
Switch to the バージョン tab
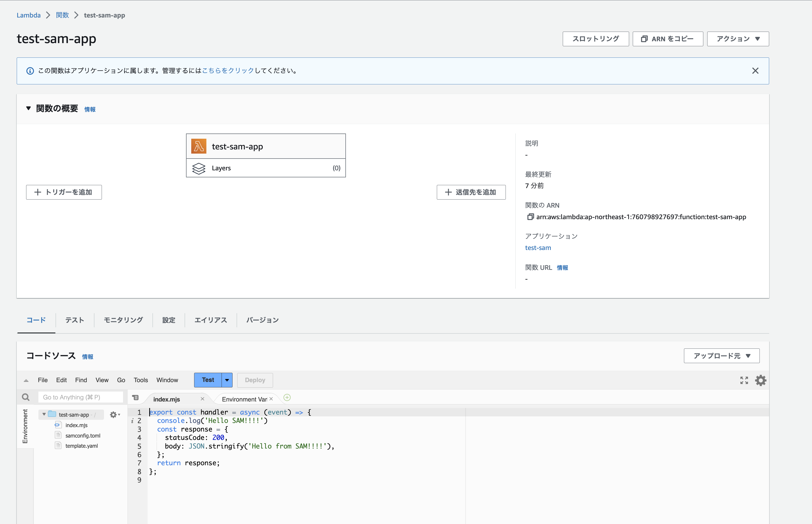pyautogui.click(x=262, y=320)
